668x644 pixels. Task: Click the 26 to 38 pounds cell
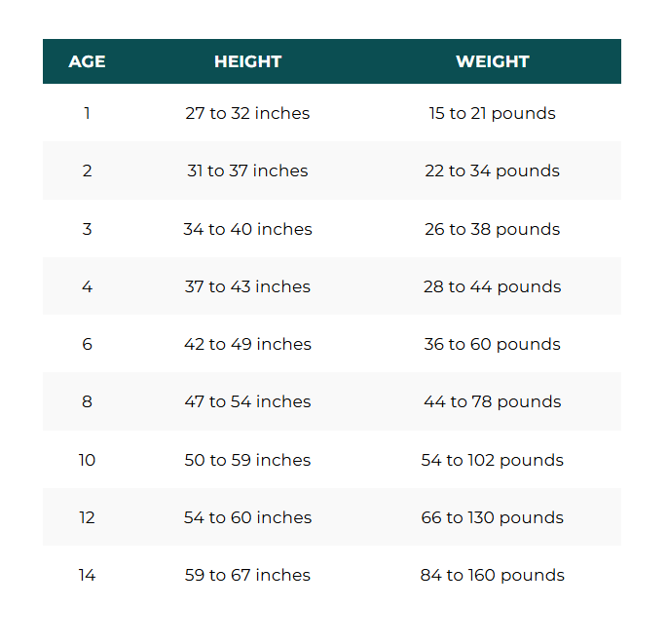[x=493, y=229]
